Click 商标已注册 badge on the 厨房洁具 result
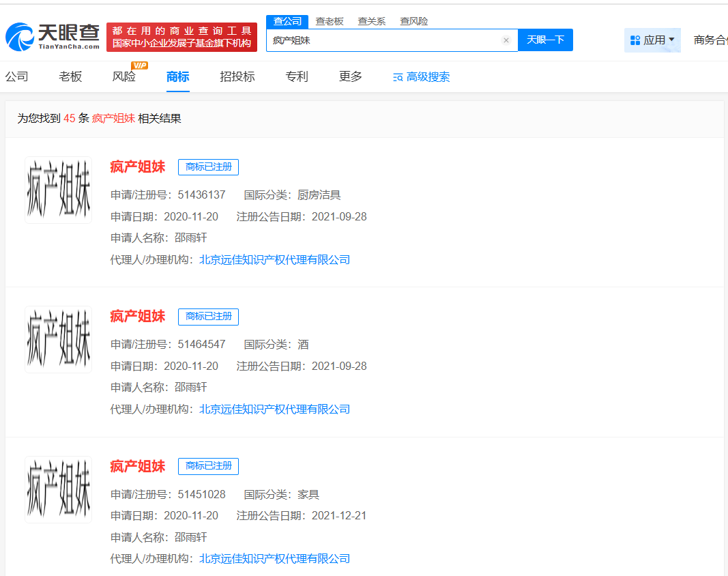 [x=209, y=167]
